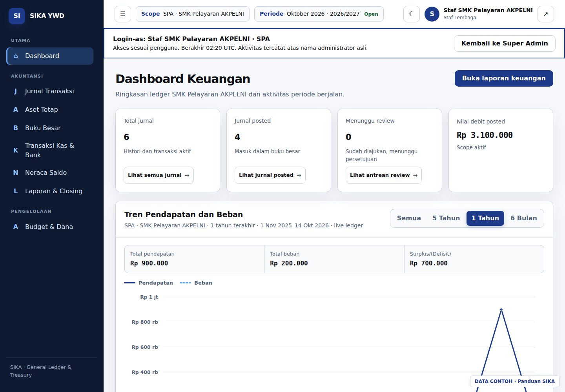The width and height of the screenshot is (565, 392).
Task: Click the Rp 3.100.000 debit value
Action: click(485, 135)
